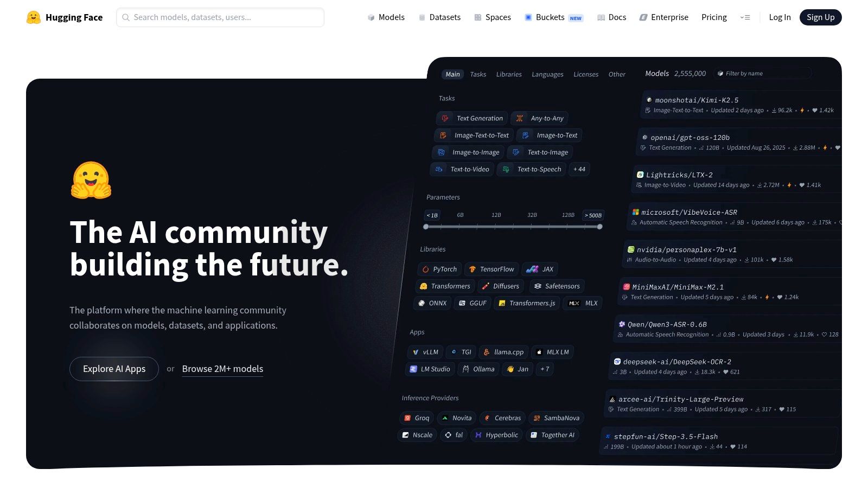Click the Diffusers library icon
The image size is (868, 488).
point(486,286)
